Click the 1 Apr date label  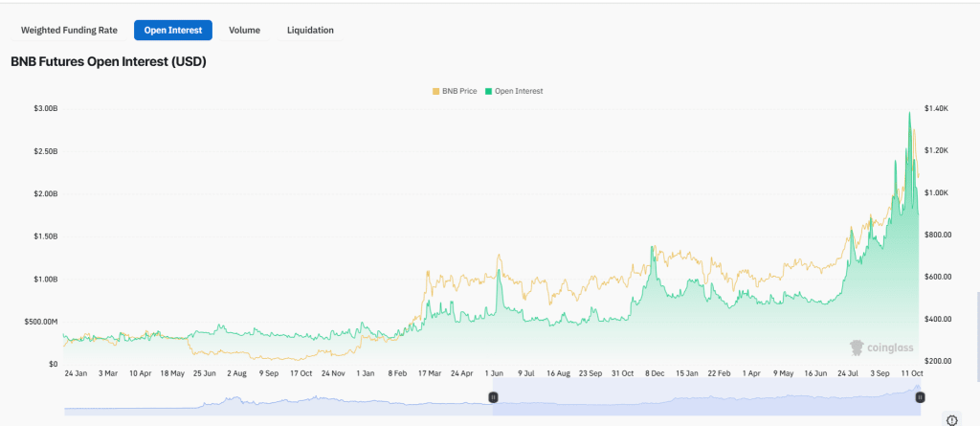point(750,373)
